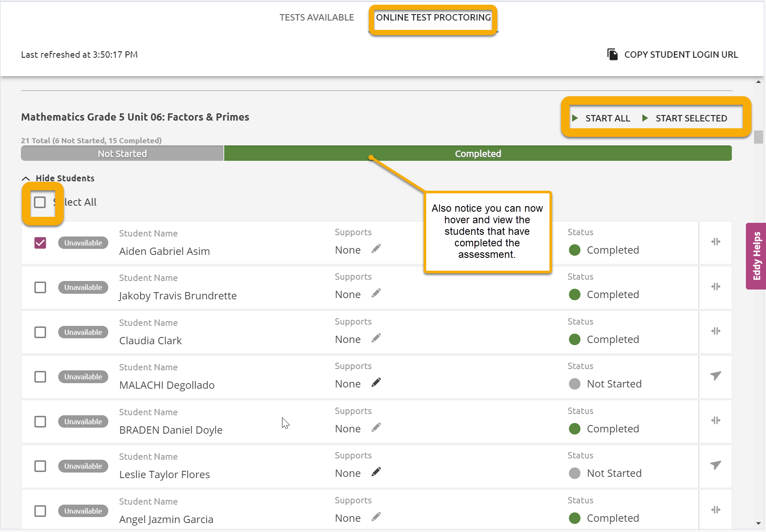Click Copy Student Login URL

coord(681,55)
